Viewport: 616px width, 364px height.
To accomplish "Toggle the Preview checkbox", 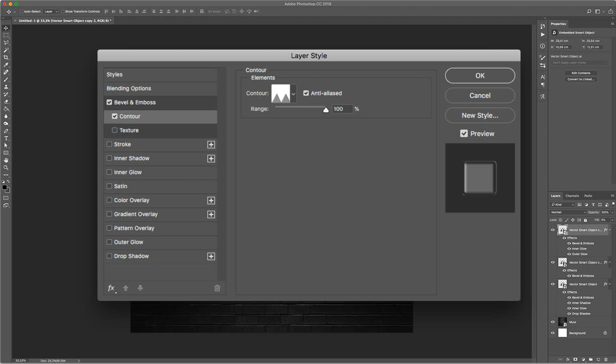I will [x=464, y=133].
